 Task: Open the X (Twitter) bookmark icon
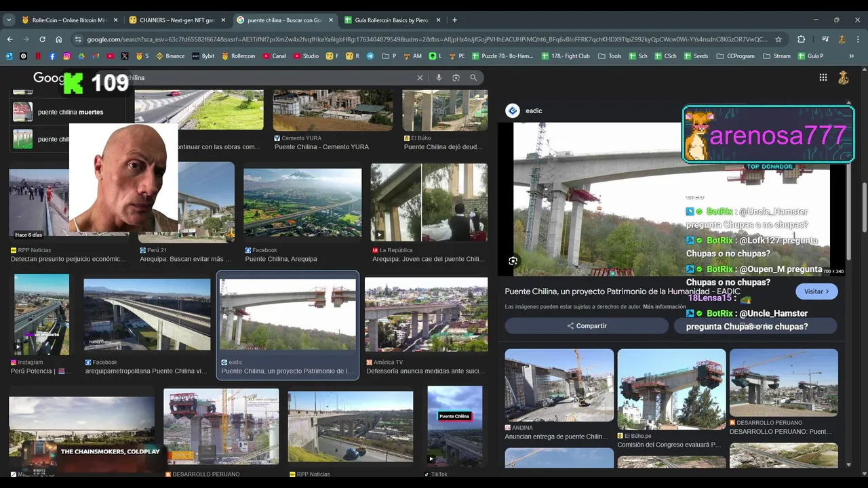[x=125, y=56]
